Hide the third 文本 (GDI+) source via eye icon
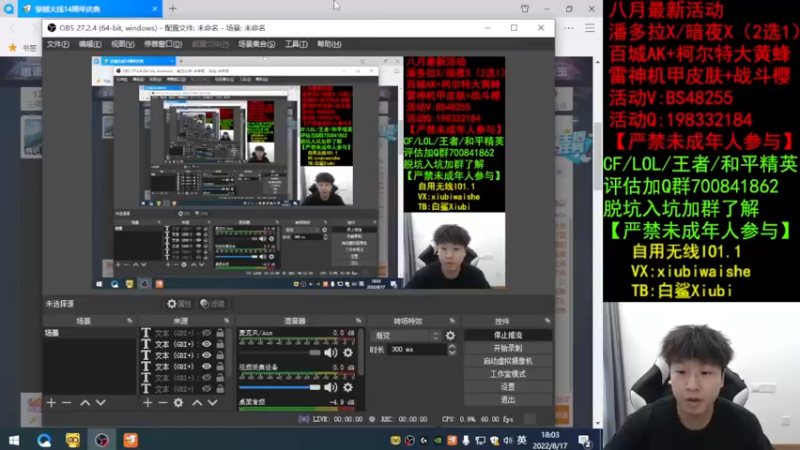The height and width of the screenshot is (450, 800). pos(206,356)
